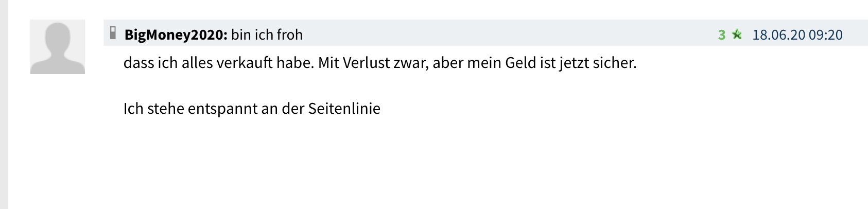Click the date portion '18.06.20' of the timestamp
Image resolution: width=868 pixels, height=209 pixels.
click(778, 35)
